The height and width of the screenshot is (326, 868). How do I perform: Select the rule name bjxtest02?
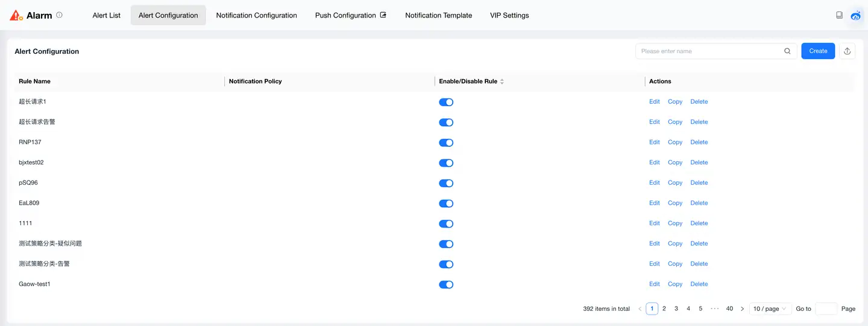pos(31,162)
